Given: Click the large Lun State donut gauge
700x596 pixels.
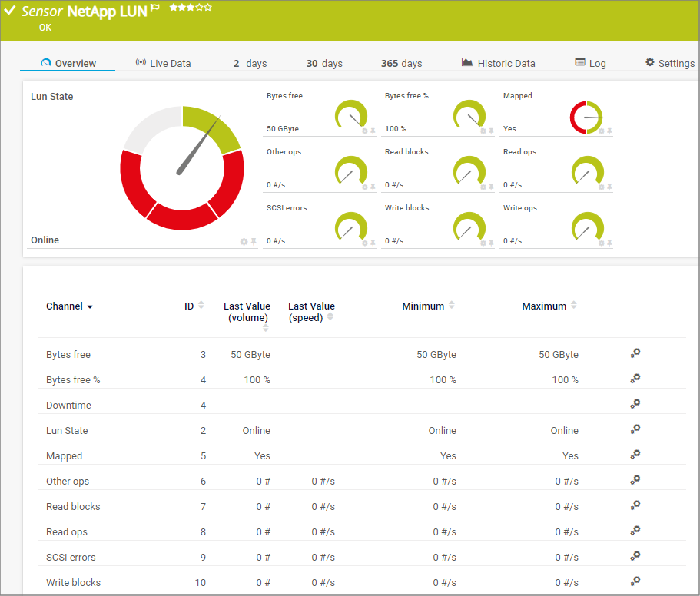Looking at the screenshot, I should tap(182, 167).
